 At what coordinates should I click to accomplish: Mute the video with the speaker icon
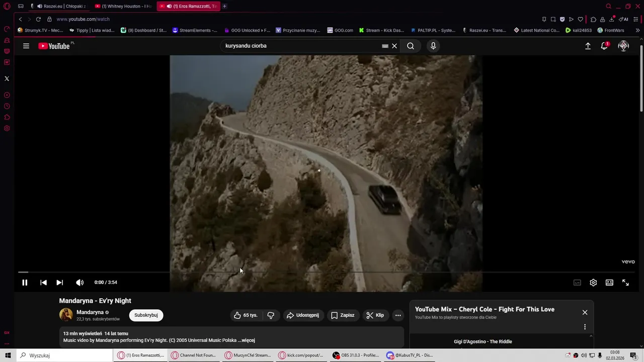pos(80,283)
